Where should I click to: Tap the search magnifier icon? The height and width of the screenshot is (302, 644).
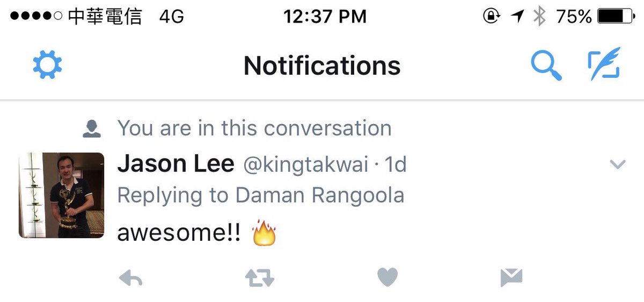(546, 66)
